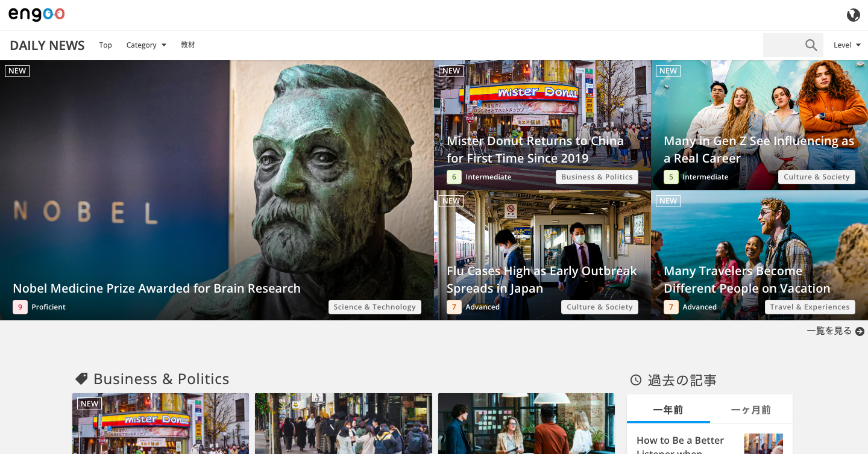This screenshot has width=868, height=454.
Task: Click level 7 badge on Flu Cases article
Action: pyautogui.click(x=454, y=307)
